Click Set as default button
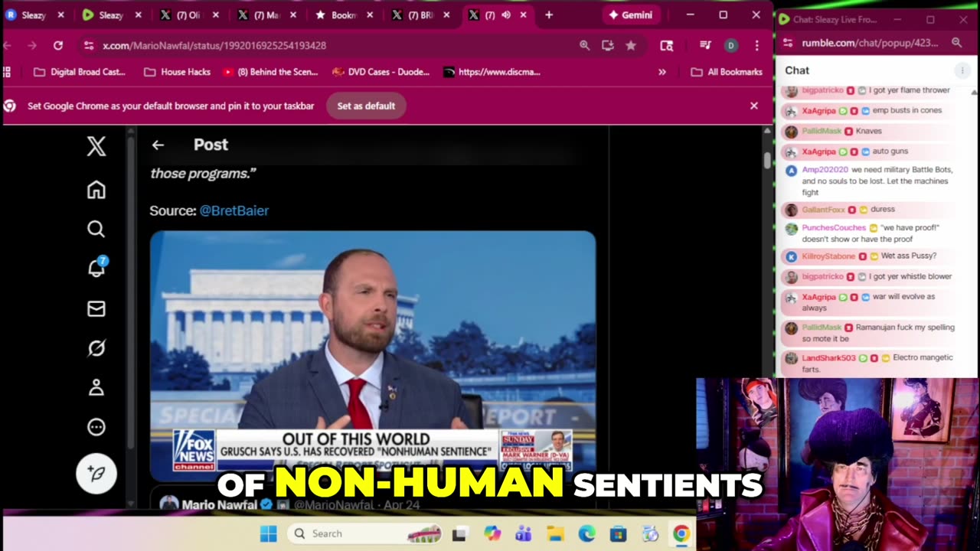 [366, 106]
